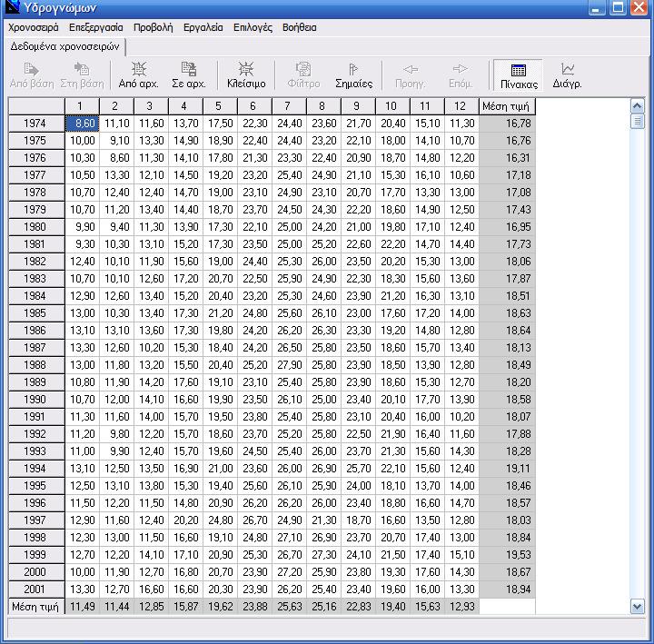This screenshot has height=644, width=654.
Task: Click cell 27,30 in 1999 row
Action: click(x=323, y=555)
